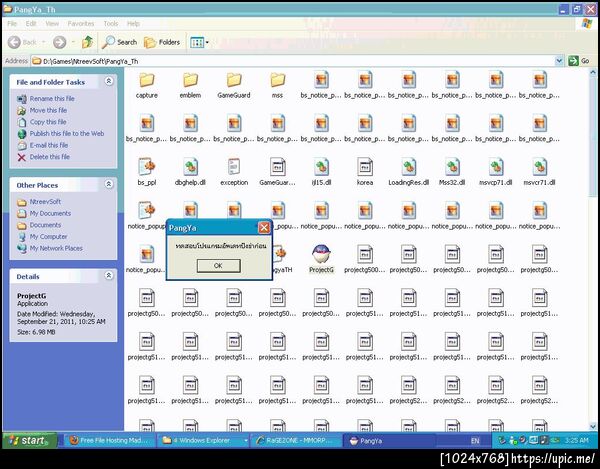600x469 pixels.
Task: Click the vertical scrollbar up arrow
Action: click(593, 72)
